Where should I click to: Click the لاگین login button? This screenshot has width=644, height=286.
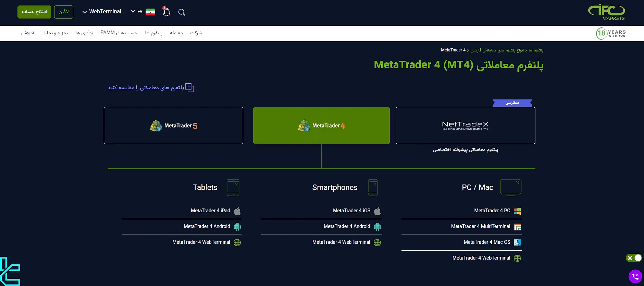(x=64, y=12)
